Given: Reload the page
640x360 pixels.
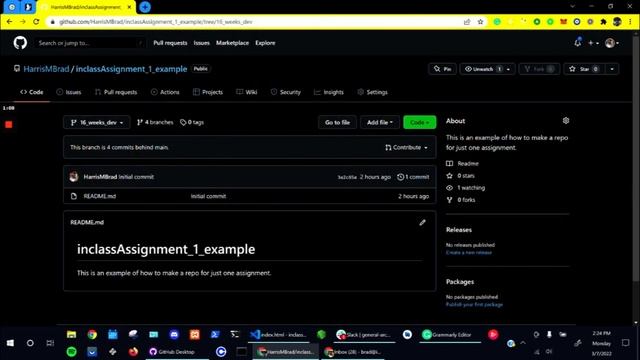Looking at the screenshot, I should [36, 22].
